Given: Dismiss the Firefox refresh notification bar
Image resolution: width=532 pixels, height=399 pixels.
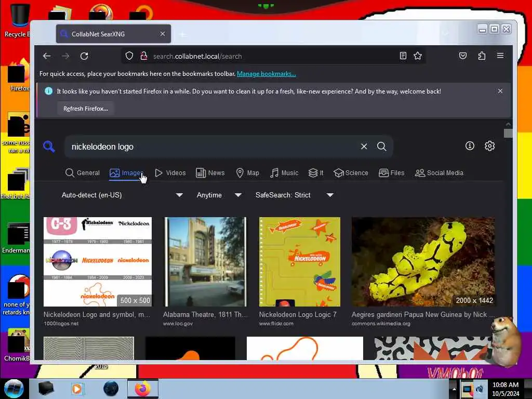Looking at the screenshot, I should 500,91.
